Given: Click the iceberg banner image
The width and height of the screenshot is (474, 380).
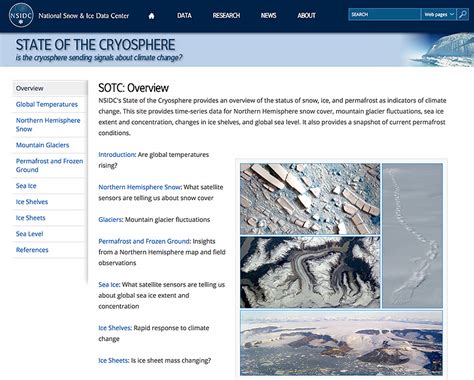Looking at the screenshot, I should [437, 49].
